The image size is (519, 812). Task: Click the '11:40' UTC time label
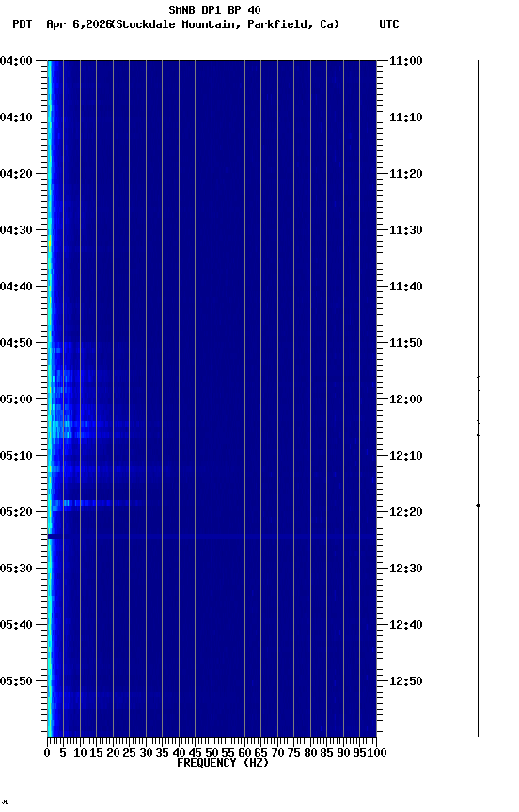[x=405, y=287]
